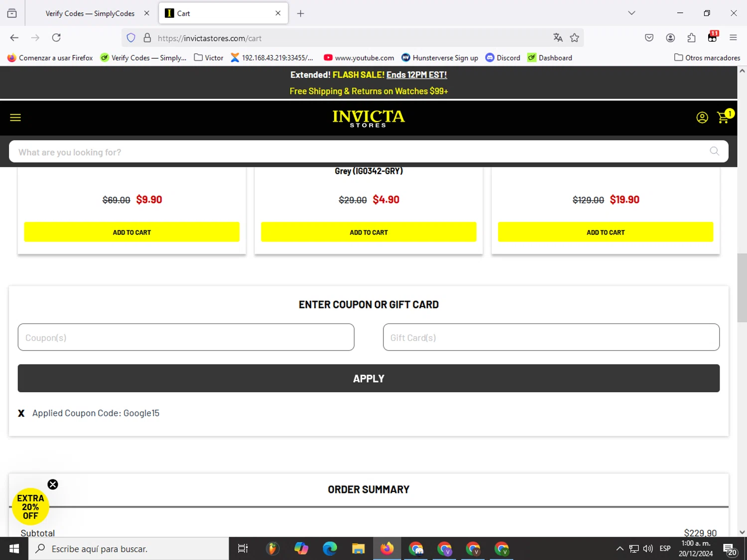Screen dimensions: 747x560
Task: Close the Extra 20% Off popup badge
Action: click(x=53, y=484)
